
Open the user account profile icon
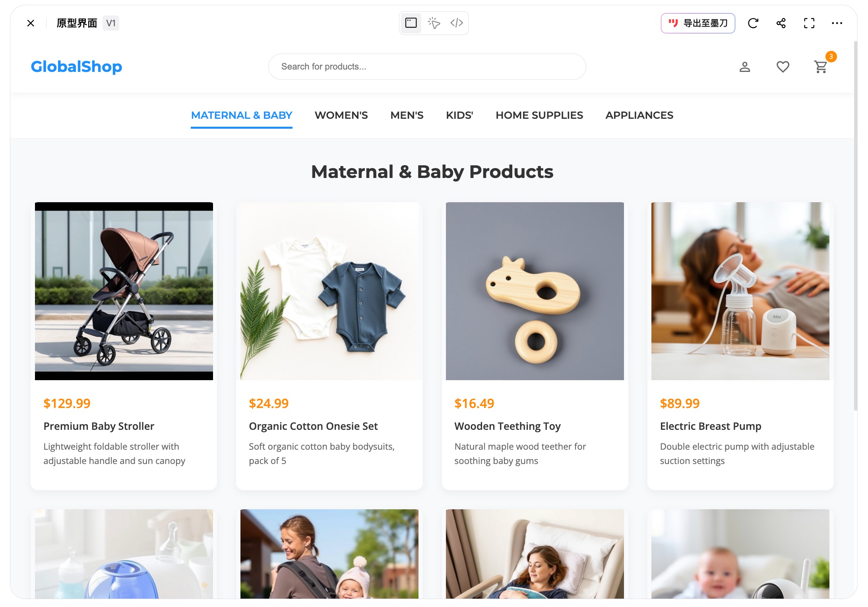pos(745,67)
